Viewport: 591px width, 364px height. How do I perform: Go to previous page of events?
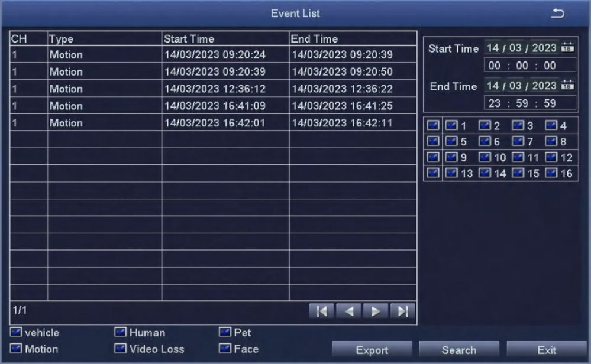[x=349, y=311]
